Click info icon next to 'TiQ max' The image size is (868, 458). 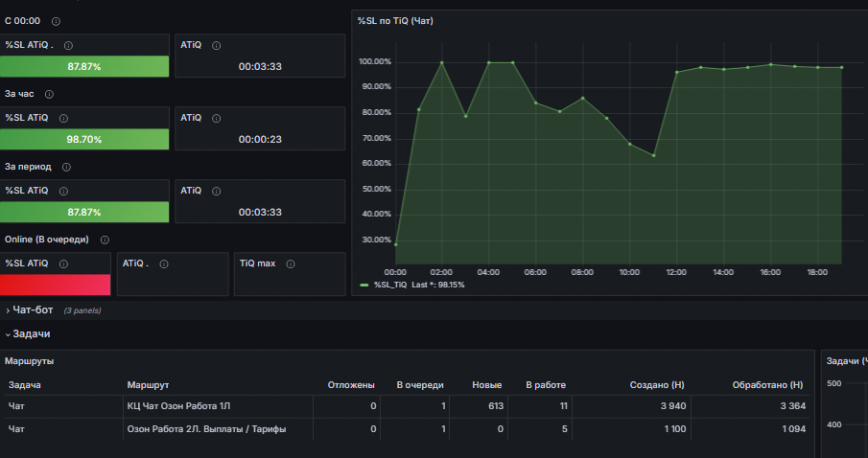coord(291,264)
